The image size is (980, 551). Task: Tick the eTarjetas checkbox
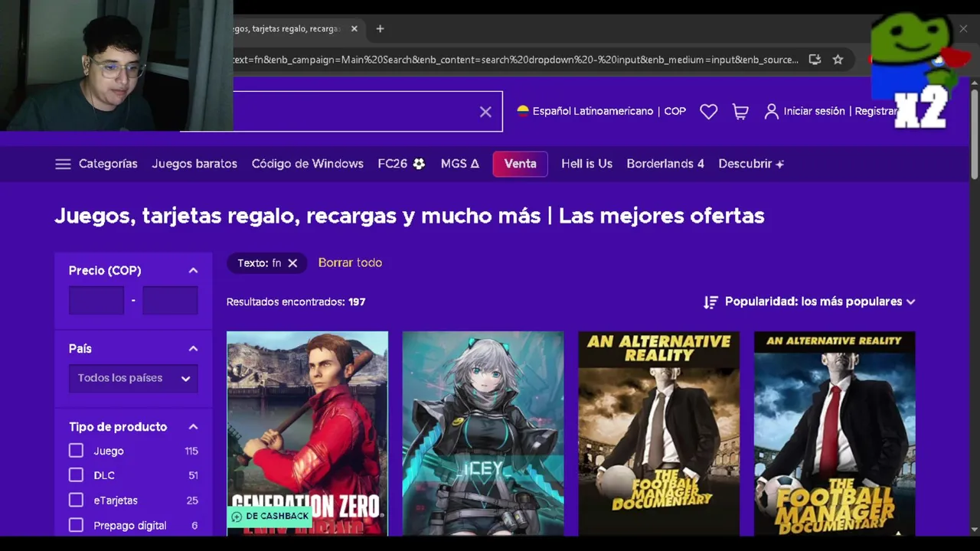click(76, 500)
